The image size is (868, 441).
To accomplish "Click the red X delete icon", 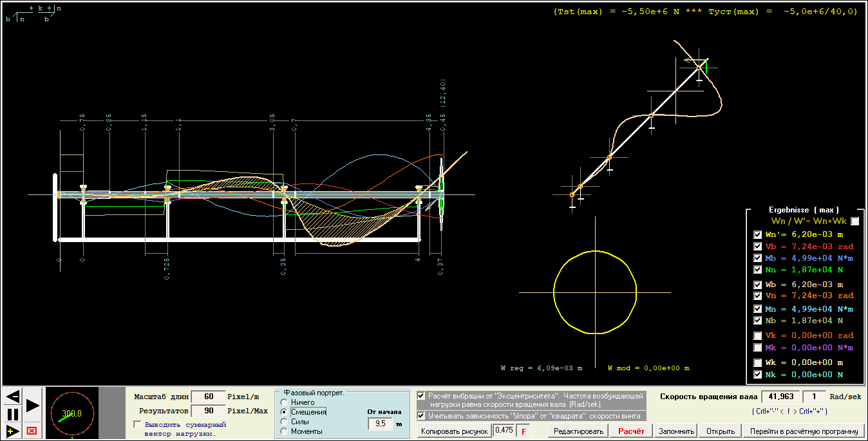I will coord(32,430).
